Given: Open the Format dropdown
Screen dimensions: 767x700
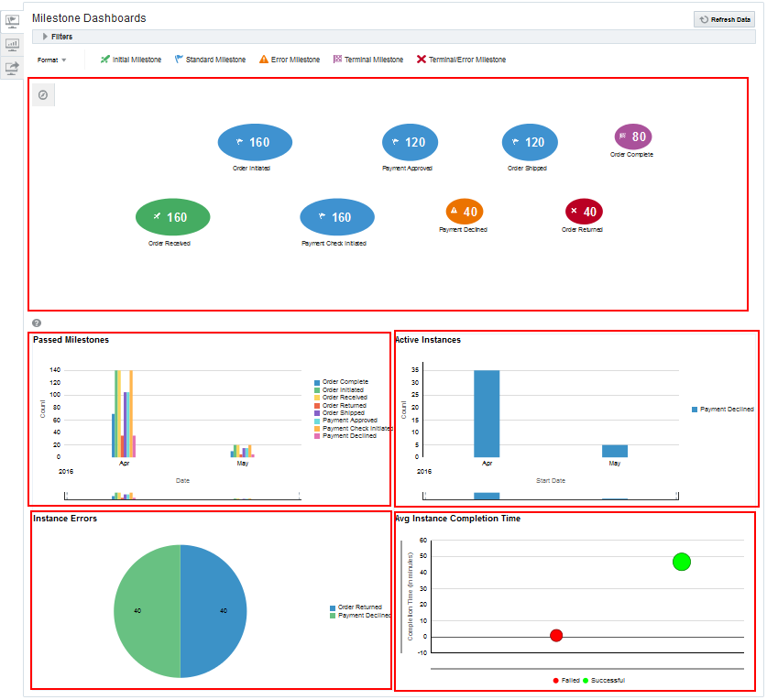Looking at the screenshot, I should 51,60.
